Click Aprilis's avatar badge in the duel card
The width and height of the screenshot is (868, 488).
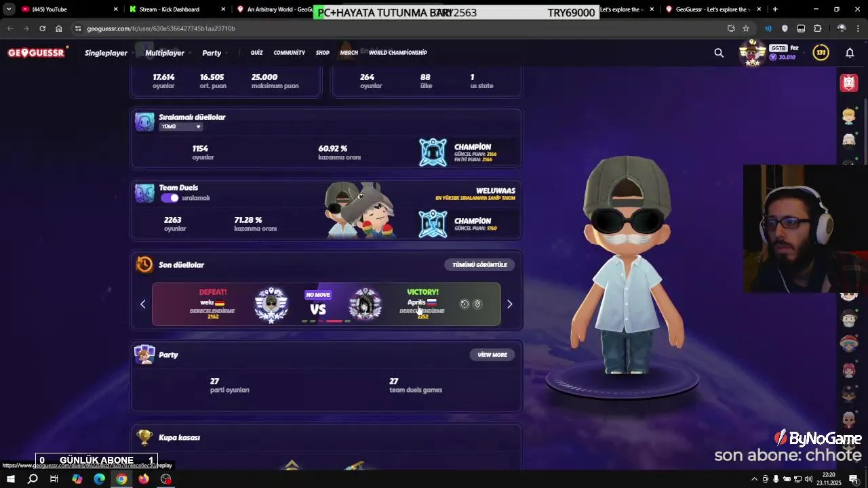coord(365,304)
